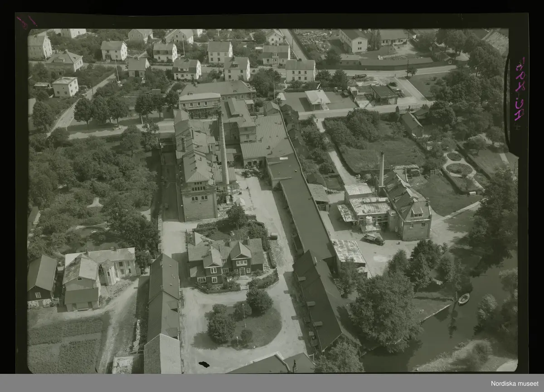Image resolution: width=544 pixels, height=392 pixels.
Task: Click the tall central factory chimney
Action: coord(223,150)
